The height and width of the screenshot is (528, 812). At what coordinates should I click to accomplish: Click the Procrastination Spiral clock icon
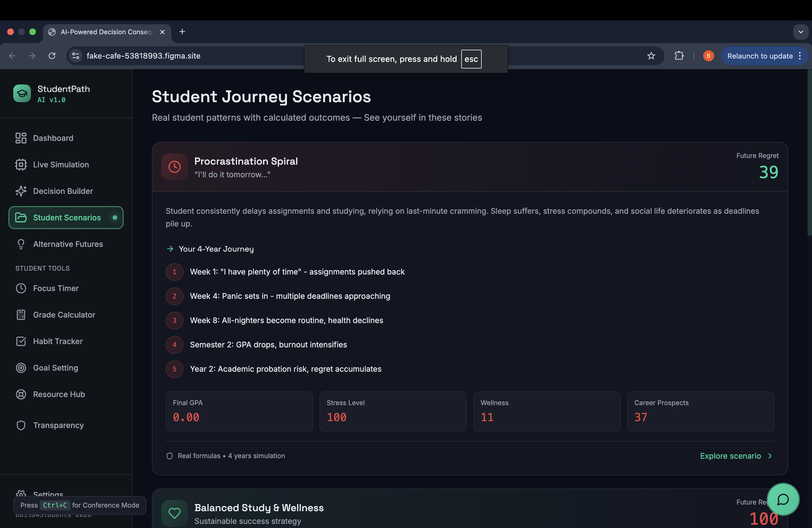click(x=174, y=167)
